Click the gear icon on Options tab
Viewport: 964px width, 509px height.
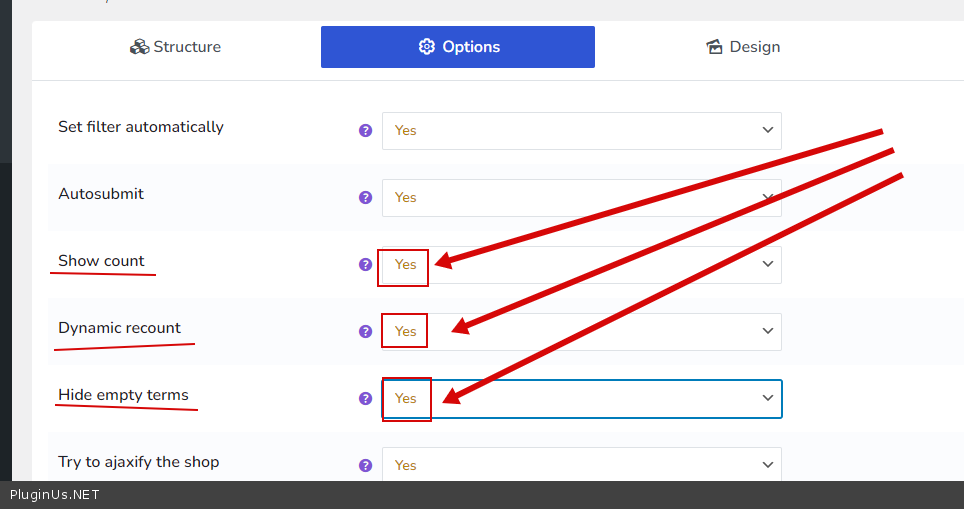[427, 47]
